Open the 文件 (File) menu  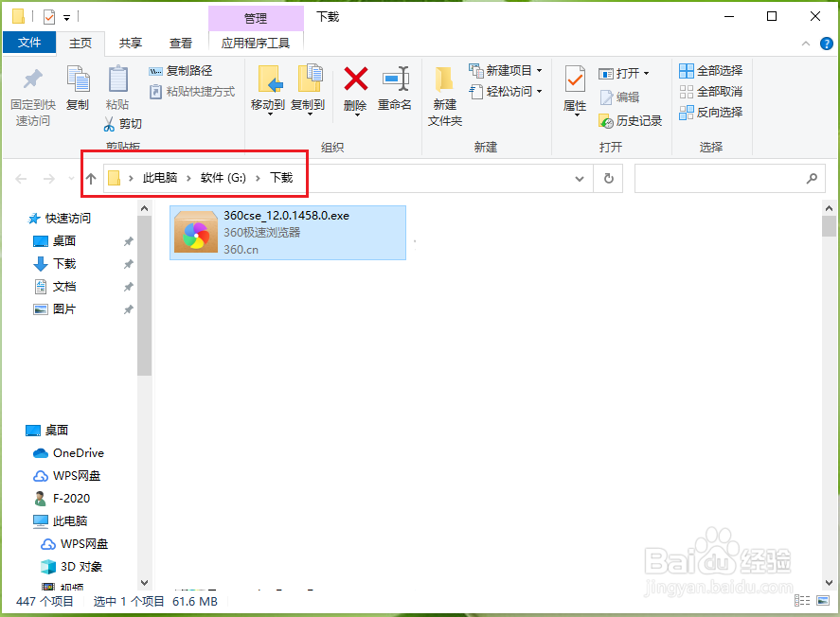[x=29, y=42]
